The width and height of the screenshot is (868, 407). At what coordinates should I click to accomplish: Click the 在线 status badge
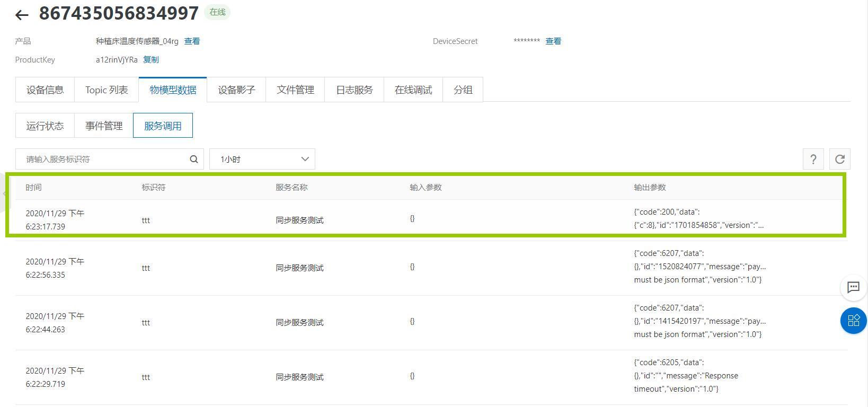pos(217,12)
